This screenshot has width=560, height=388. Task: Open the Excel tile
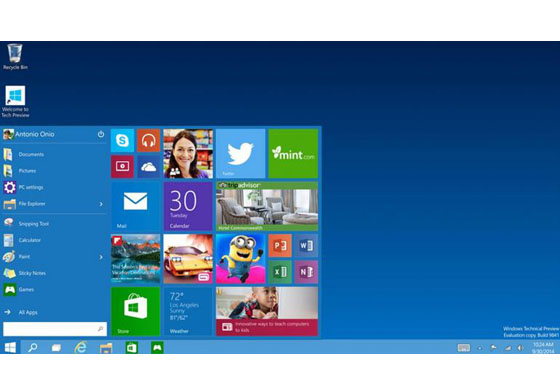tap(280, 272)
